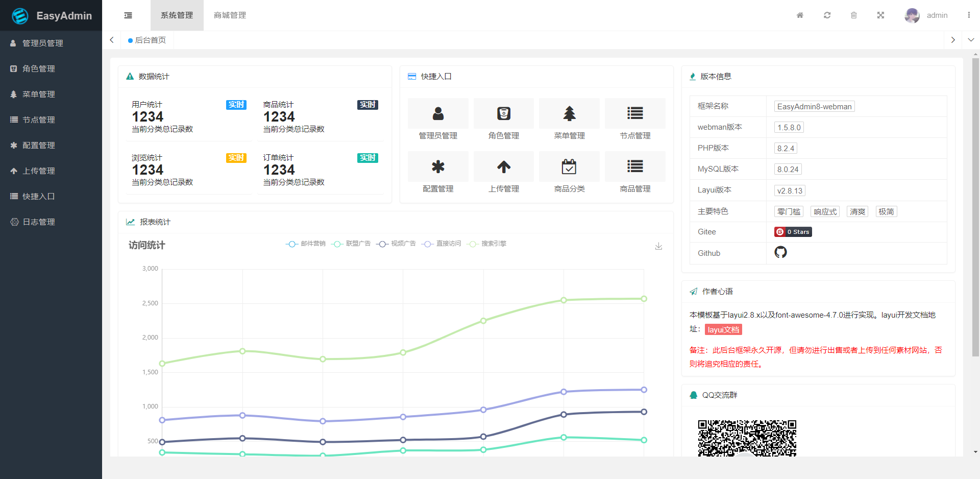Click the 商品管理 list shortcut icon
Viewport: 980px width, 479px height.
635,166
